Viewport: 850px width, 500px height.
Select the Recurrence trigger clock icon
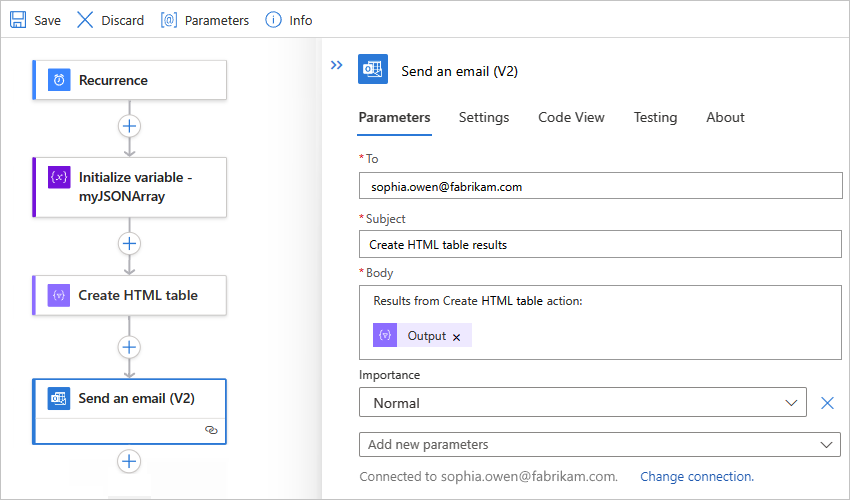click(59, 80)
